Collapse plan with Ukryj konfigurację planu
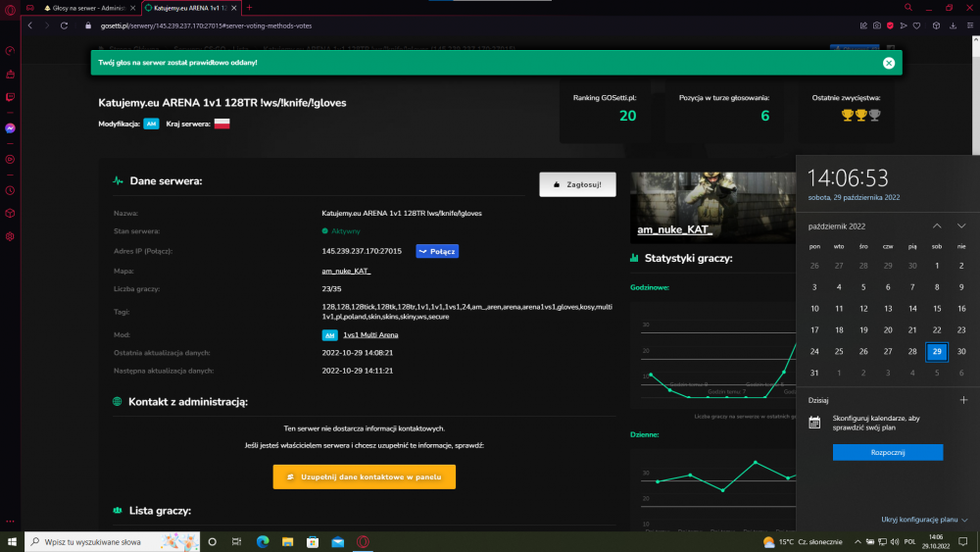 point(924,520)
